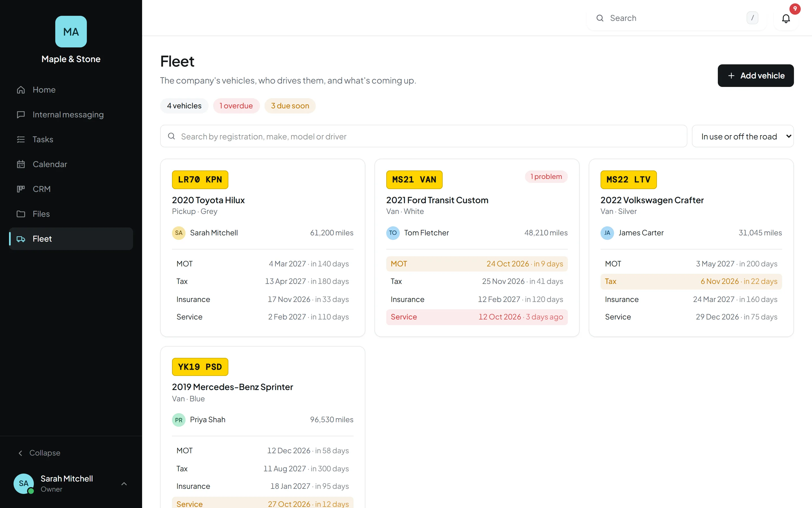
Task: Open the YK19 PSD registration plate
Action: pos(200,367)
